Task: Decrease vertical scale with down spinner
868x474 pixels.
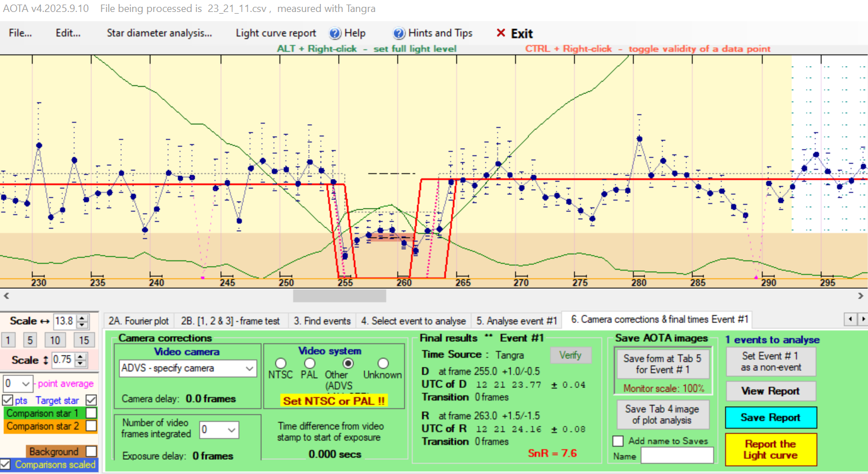Action: pyautogui.click(x=81, y=363)
